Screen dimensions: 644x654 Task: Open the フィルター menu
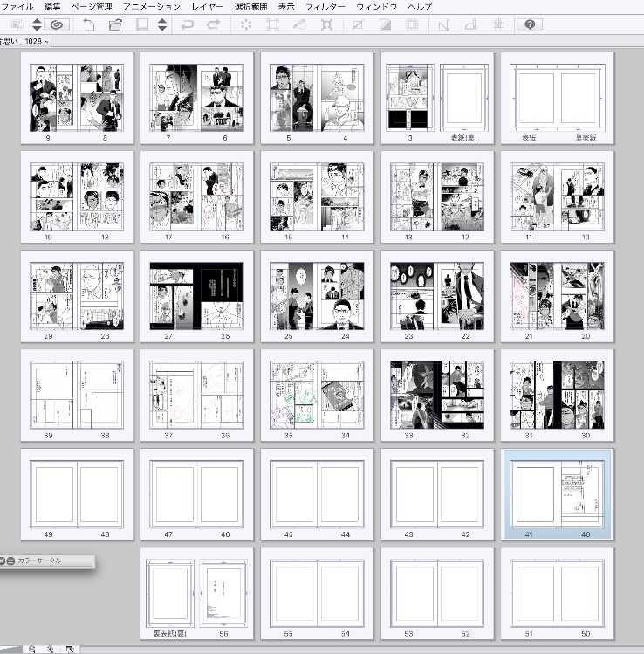click(x=325, y=7)
